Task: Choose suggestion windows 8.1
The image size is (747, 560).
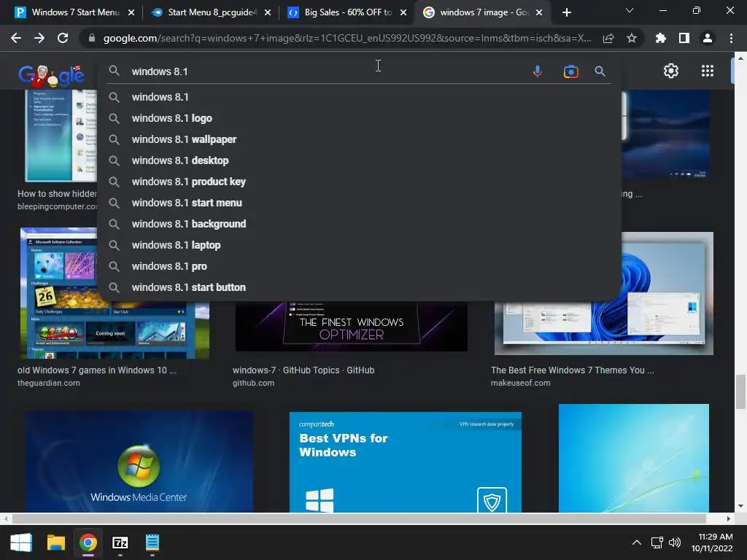Action: 359,97
